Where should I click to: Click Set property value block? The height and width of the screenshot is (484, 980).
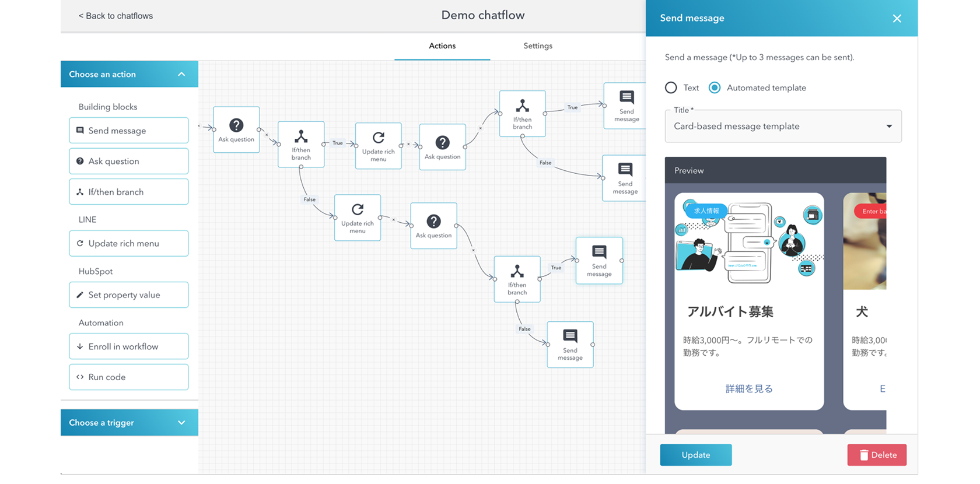(129, 295)
